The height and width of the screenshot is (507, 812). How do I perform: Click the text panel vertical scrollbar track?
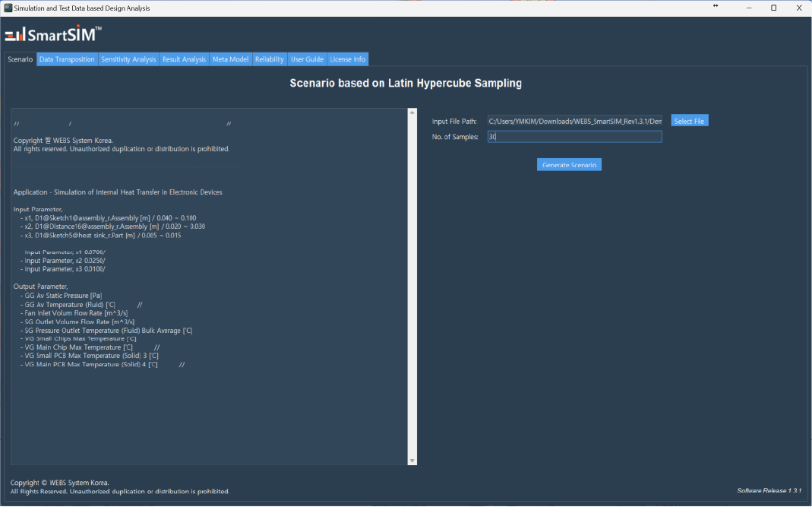coord(412,286)
